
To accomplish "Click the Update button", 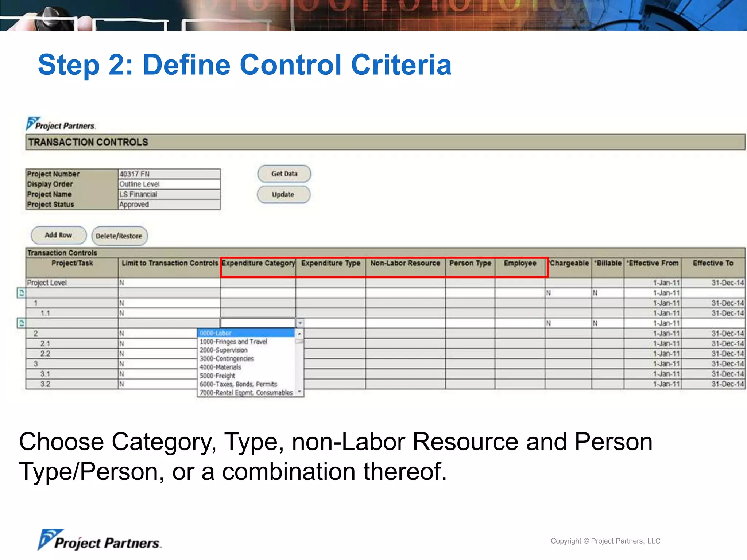I will pyautogui.click(x=283, y=195).
